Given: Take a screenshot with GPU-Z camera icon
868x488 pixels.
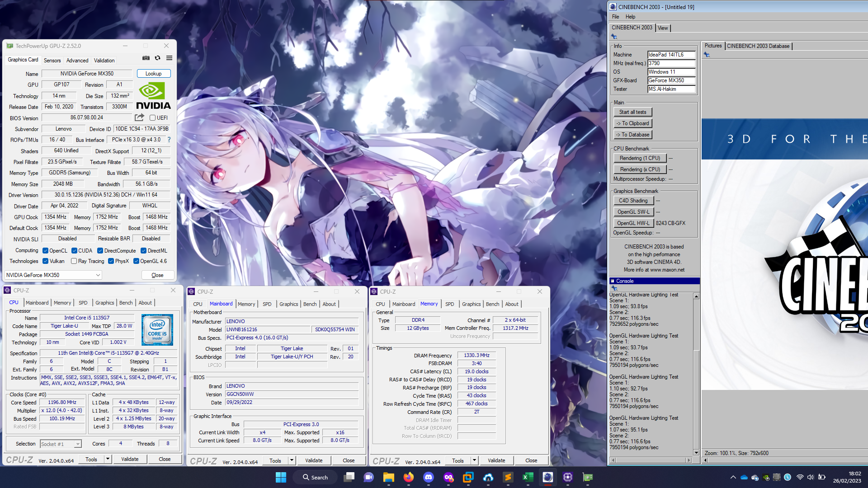Looking at the screenshot, I should click(x=146, y=58).
